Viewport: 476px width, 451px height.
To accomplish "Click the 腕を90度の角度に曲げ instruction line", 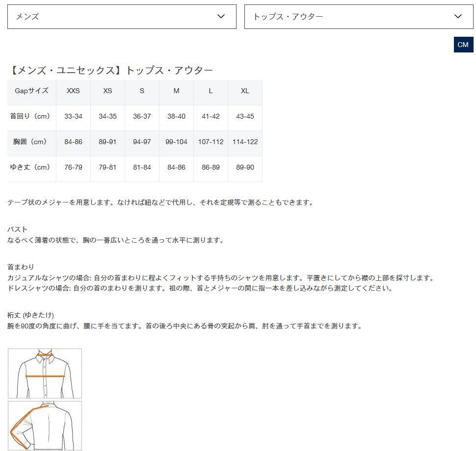I will [185, 326].
